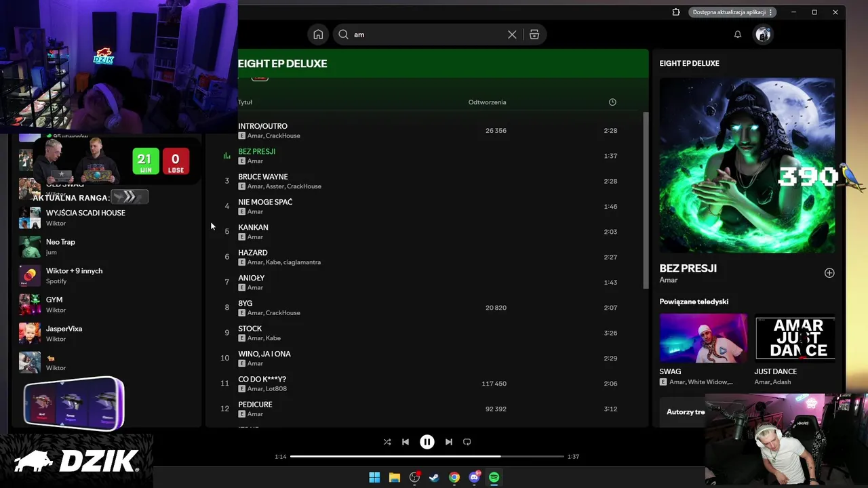Open Steam from the taskbar
Image resolution: width=868 pixels, height=488 pixels.
[x=434, y=477]
